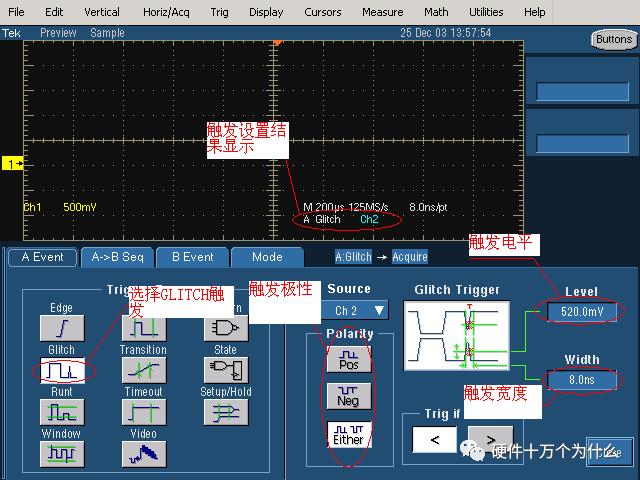640x480 pixels.
Task: Open the Trig menu
Action: click(x=220, y=12)
